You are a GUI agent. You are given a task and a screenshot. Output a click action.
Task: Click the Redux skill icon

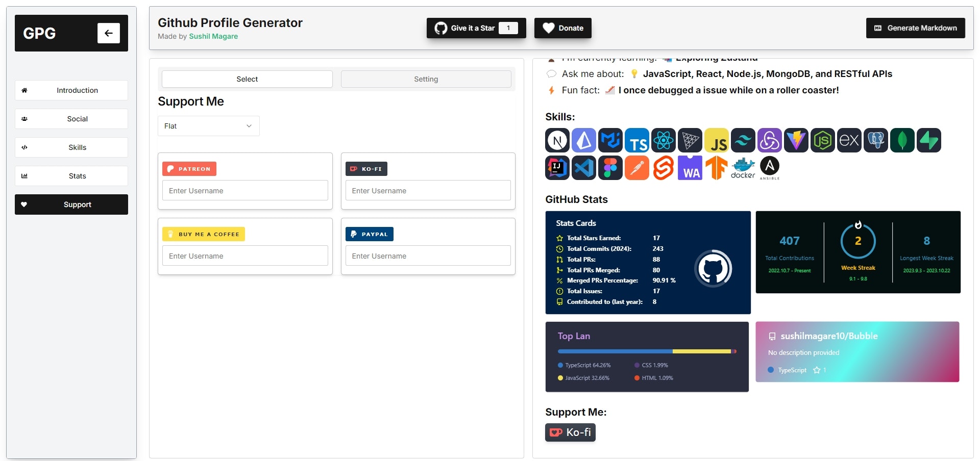(770, 140)
